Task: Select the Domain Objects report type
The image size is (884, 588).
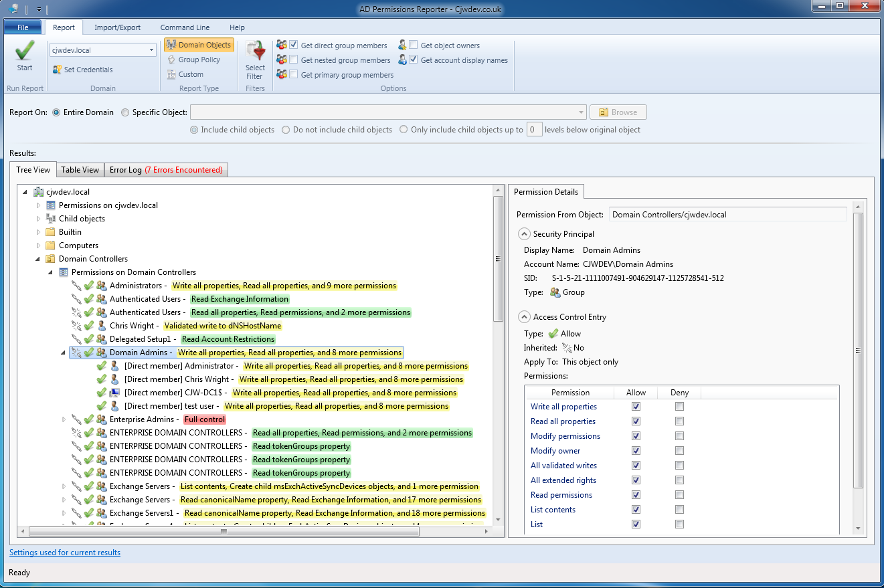Action: tap(199, 45)
